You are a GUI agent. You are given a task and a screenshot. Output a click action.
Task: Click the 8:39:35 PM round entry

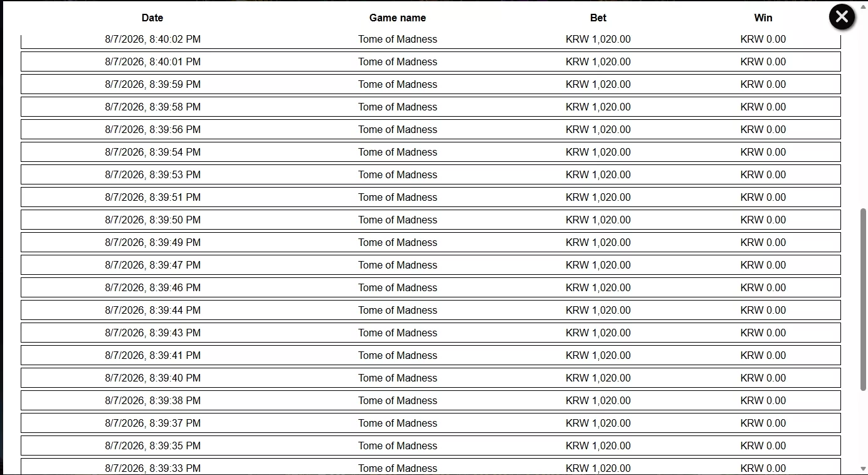[431, 446]
